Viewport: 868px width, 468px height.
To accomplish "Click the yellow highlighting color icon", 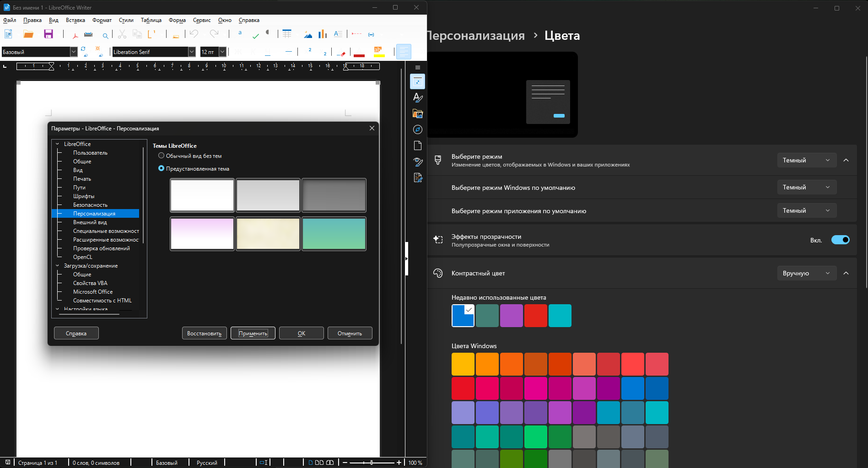I will (379, 52).
